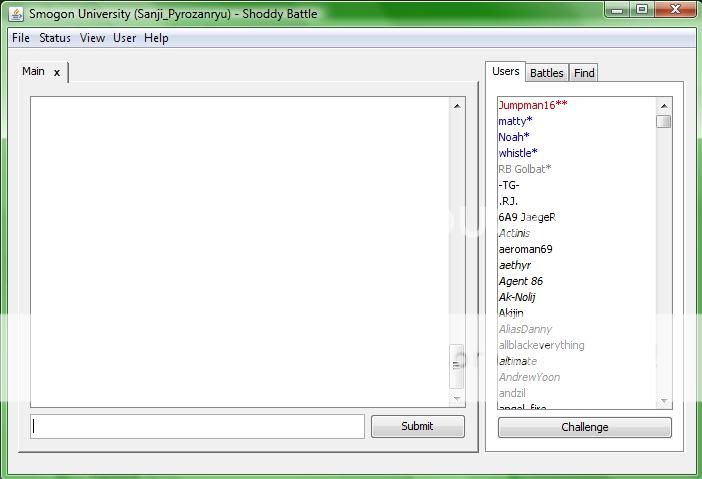Click the Java app icon in title bar
Screen dimensions: 702x479
(x=16, y=14)
